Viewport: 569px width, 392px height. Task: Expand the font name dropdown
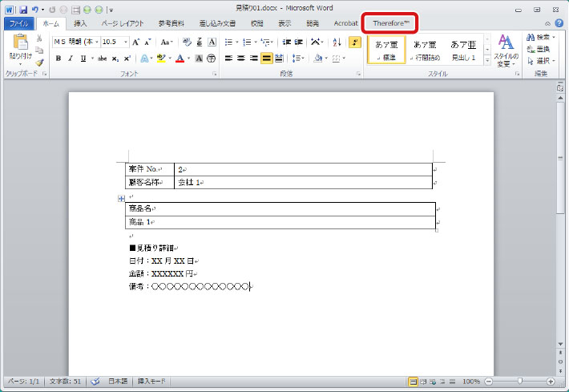(x=97, y=42)
